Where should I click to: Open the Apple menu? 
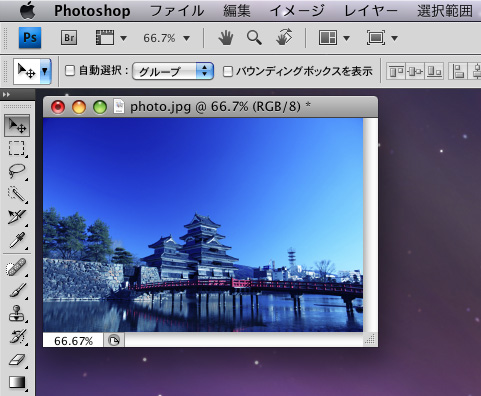point(28,10)
